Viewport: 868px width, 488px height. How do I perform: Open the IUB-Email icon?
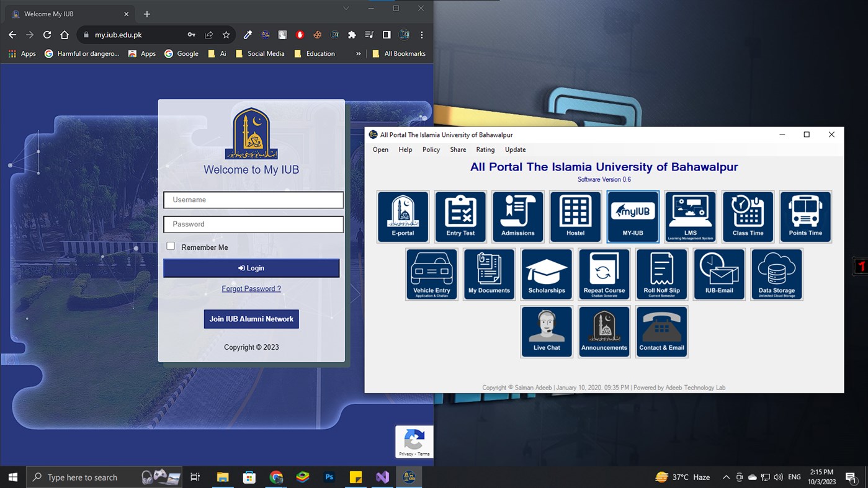point(718,273)
